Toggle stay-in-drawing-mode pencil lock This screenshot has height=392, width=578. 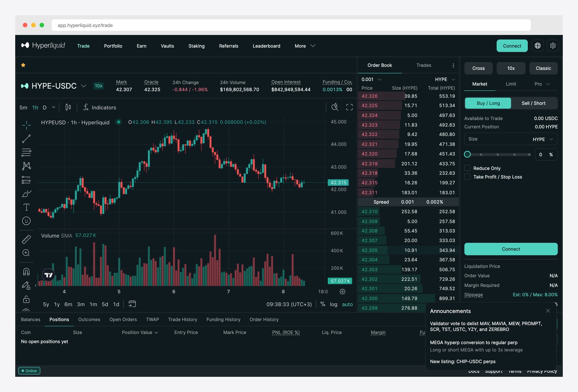(x=26, y=285)
